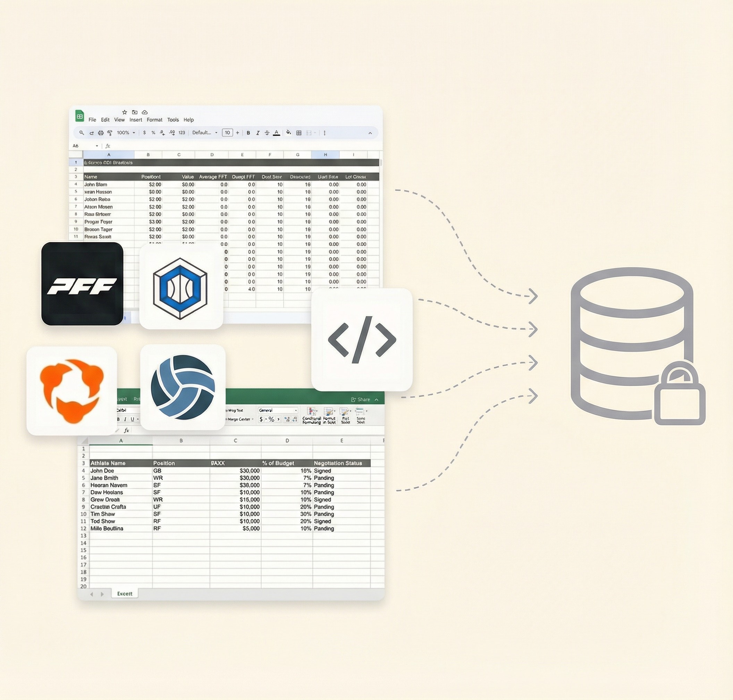Open Cell Styles in Excel ribbon
The image size is (733, 700).
point(345,415)
